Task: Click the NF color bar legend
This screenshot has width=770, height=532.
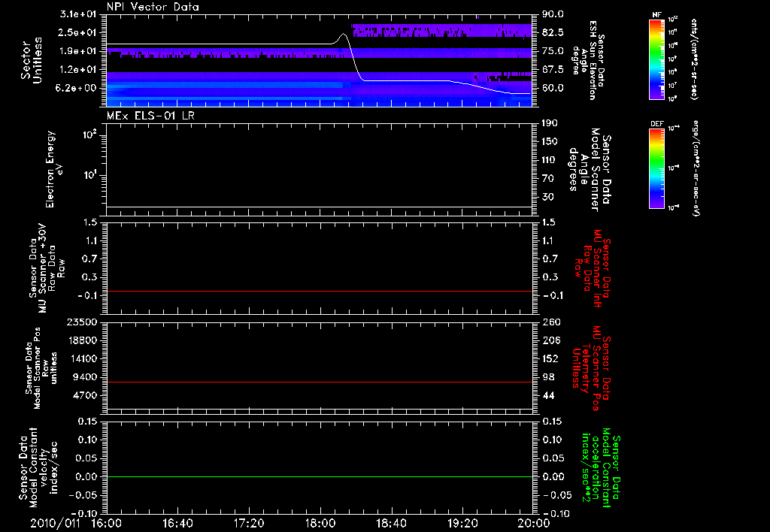Action: [656, 59]
